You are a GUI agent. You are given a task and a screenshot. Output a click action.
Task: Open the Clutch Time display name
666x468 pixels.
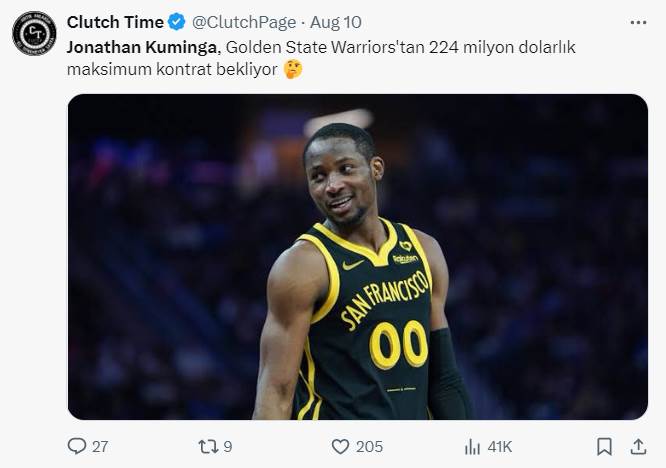pyautogui.click(x=115, y=22)
